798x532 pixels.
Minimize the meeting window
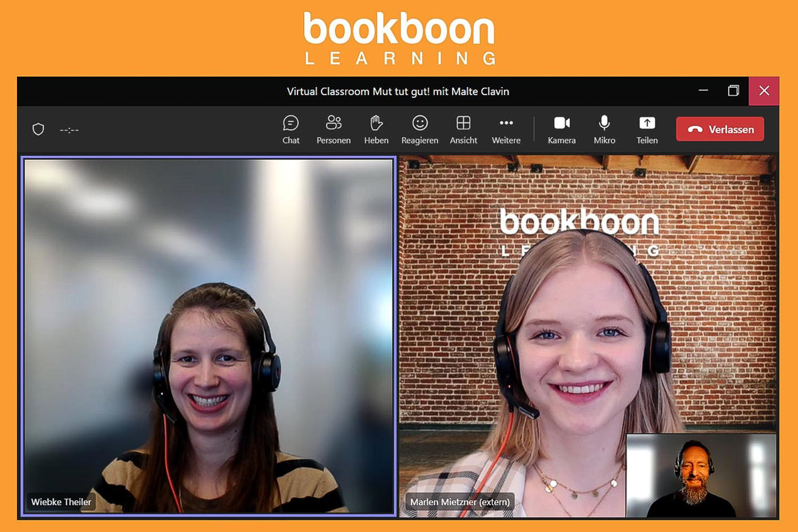[703, 90]
